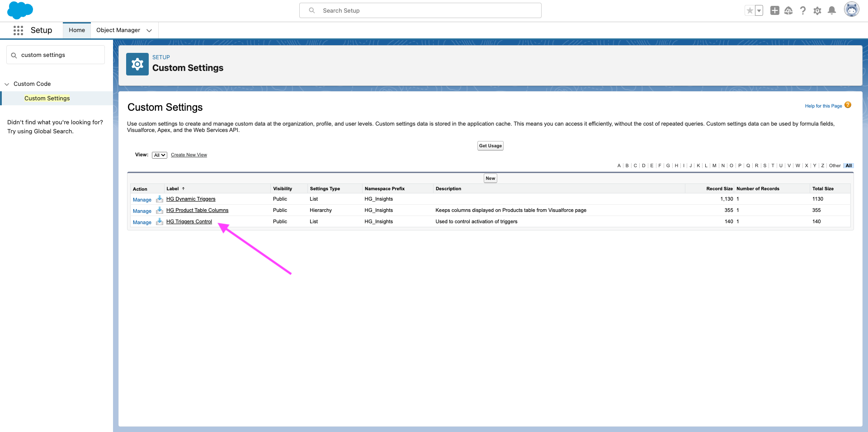Expand the favorites list dropdown arrow

(x=759, y=10)
